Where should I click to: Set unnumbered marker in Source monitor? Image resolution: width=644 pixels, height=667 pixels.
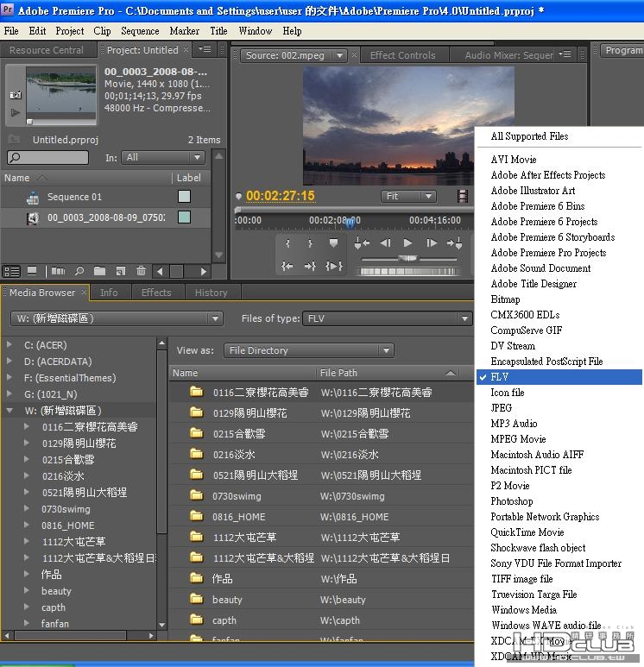[333, 243]
